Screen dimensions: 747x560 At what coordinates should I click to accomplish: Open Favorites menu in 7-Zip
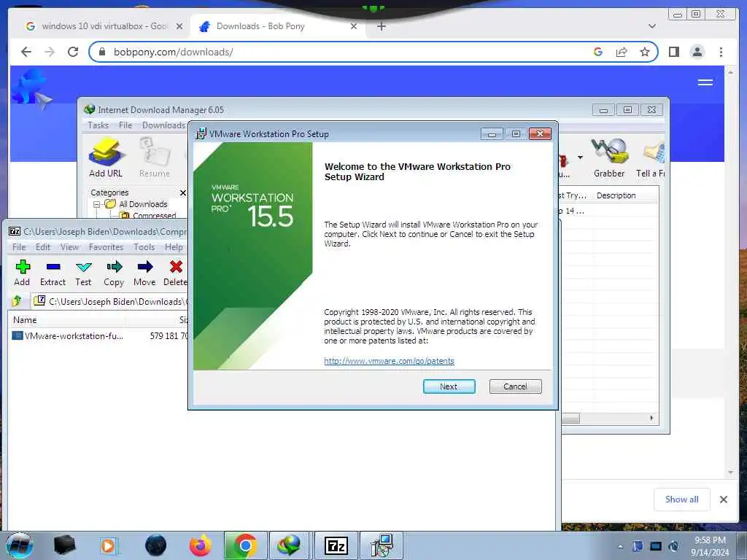tap(106, 246)
